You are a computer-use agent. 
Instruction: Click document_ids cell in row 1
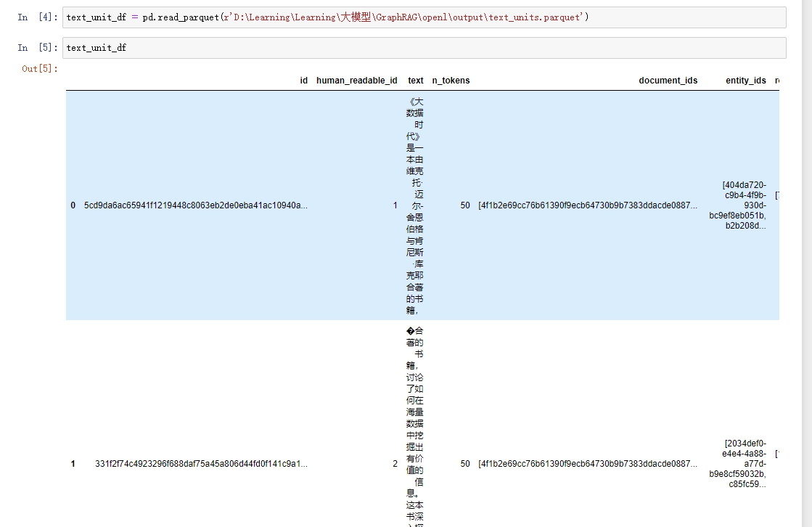tap(588, 464)
